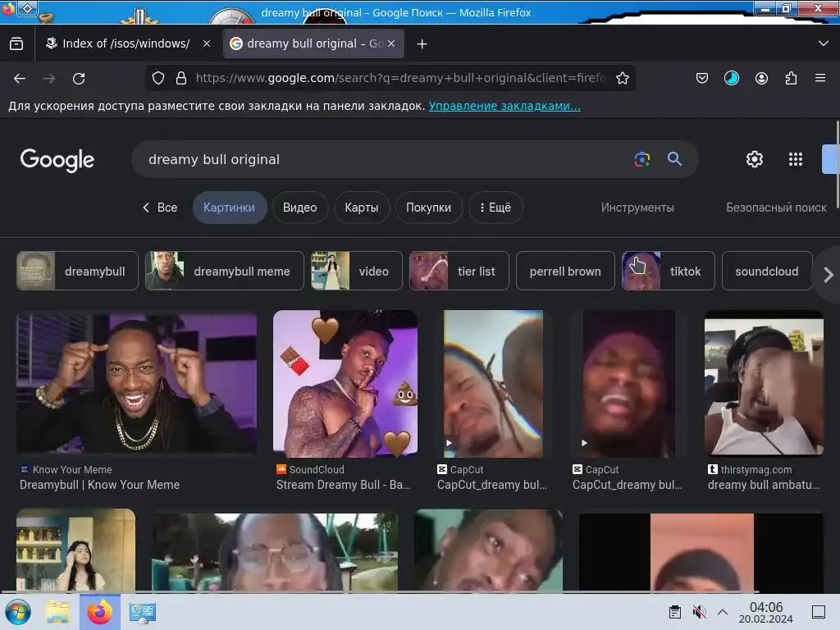Image resolution: width=840 pixels, height=630 pixels.
Task: Open Управление закладками link
Action: point(504,106)
